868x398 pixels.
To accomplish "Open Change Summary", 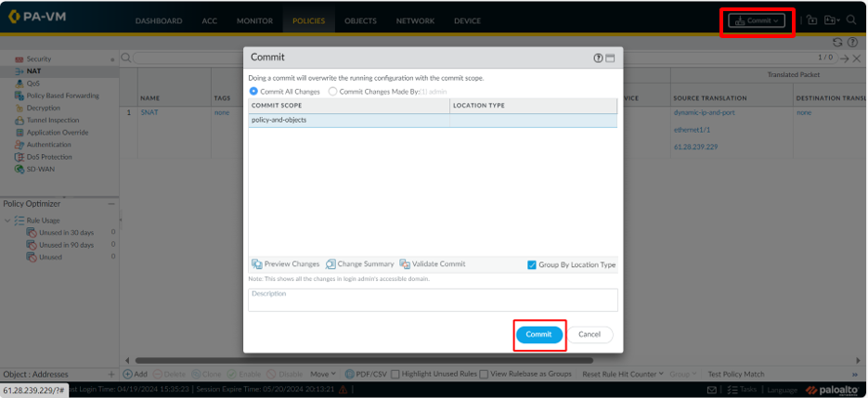I will coord(360,264).
